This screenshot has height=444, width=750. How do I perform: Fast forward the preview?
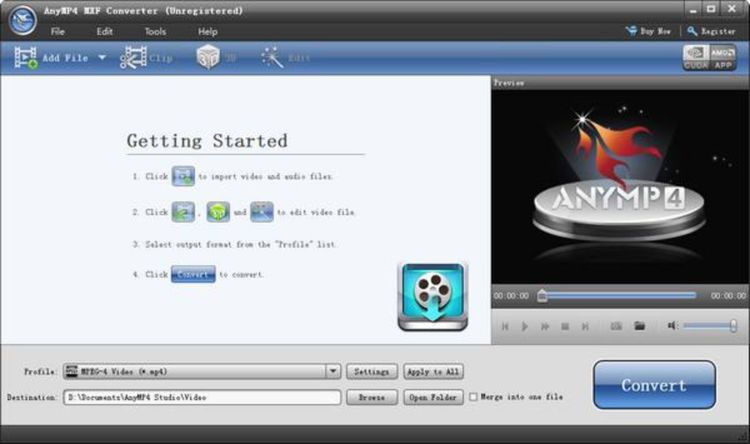(x=545, y=326)
